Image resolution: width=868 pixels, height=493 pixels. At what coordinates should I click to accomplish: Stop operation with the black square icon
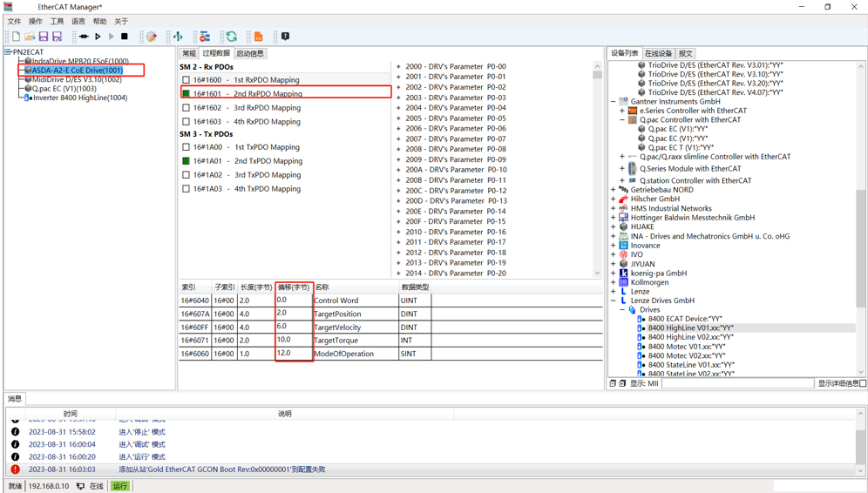(x=125, y=37)
